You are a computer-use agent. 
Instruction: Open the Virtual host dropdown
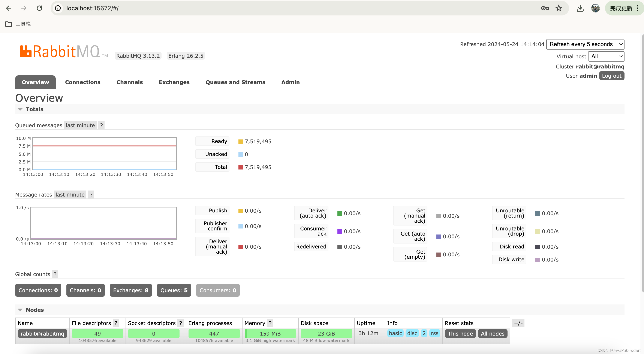point(606,56)
